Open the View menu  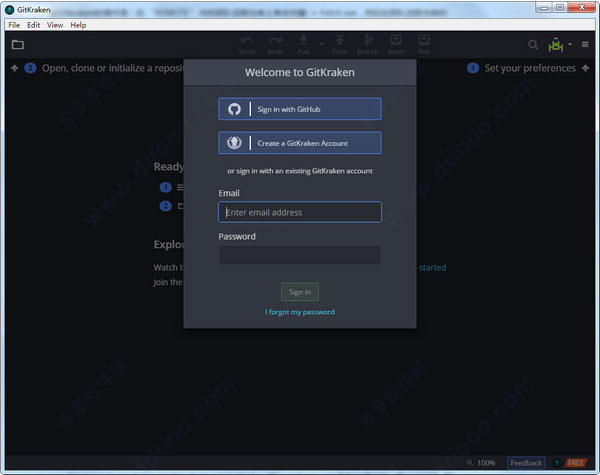click(x=55, y=25)
